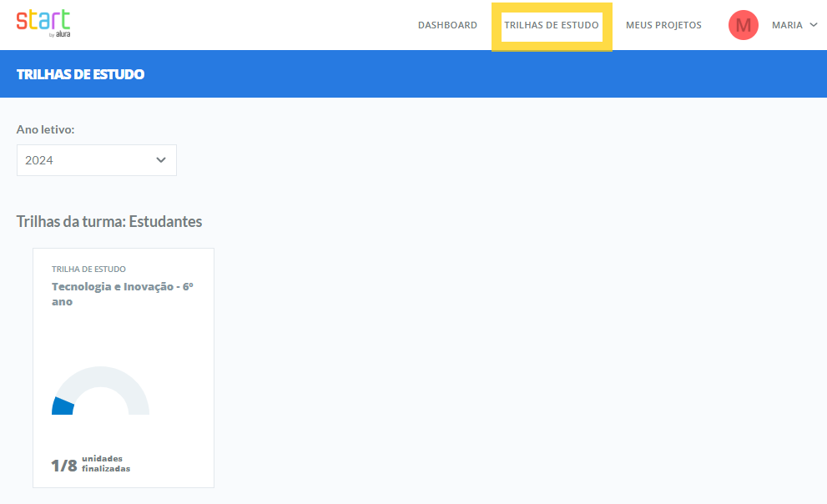The height and width of the screenshot is (504, 827).
Task: Click the arrow inside the year selector
Action: tap(161, 160)
